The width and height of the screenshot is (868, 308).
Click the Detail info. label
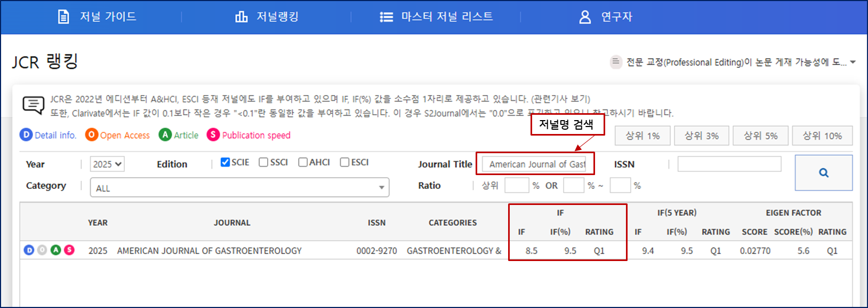[55, 135]
